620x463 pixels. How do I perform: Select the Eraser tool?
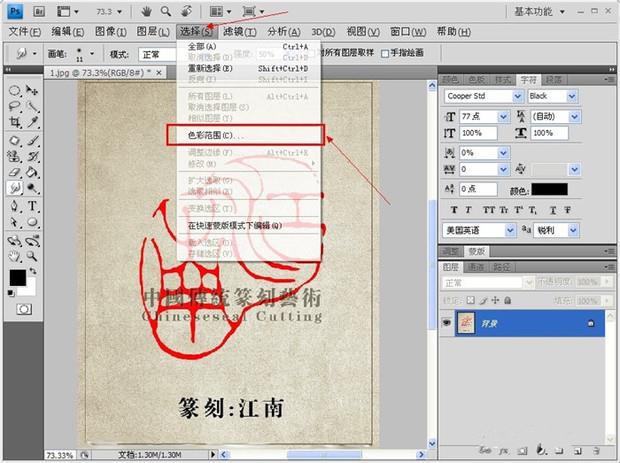click(15, 172)
